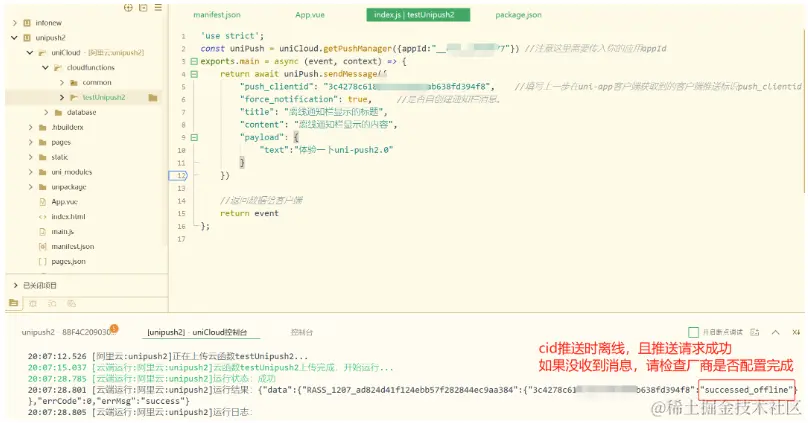Open manifest.json from the project tree

tap(73, 247)
